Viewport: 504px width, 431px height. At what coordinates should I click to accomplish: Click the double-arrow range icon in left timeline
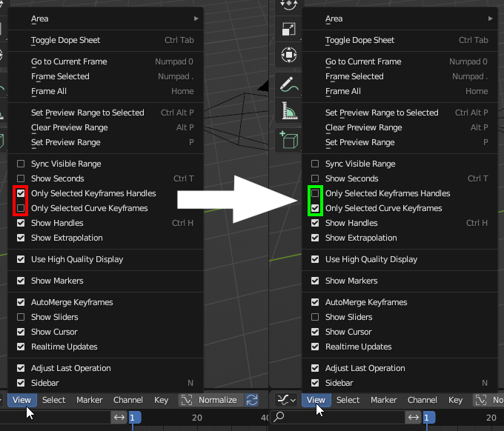[119, 417]
